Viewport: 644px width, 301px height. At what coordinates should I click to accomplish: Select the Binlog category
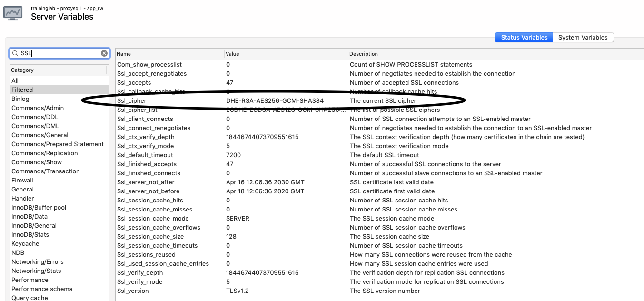coord(20,99)
